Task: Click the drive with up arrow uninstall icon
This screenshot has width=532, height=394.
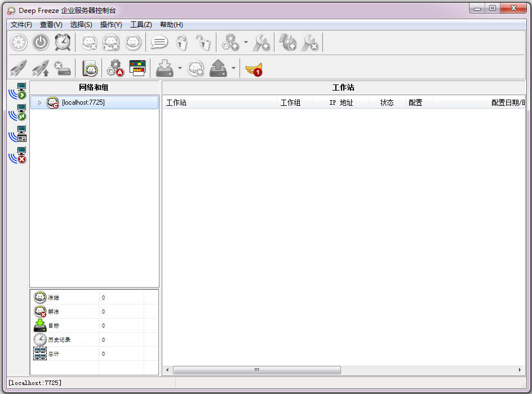Action: tap(218, 68)
